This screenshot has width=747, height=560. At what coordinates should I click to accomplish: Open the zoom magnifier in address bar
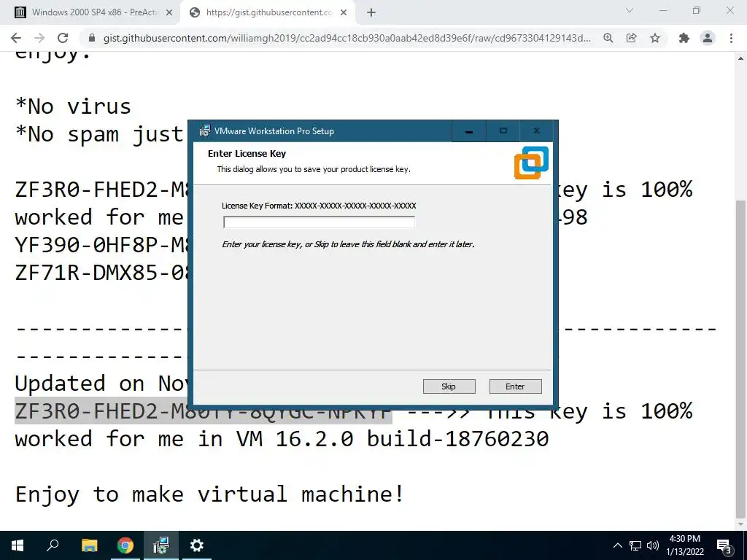coord(608,38)
